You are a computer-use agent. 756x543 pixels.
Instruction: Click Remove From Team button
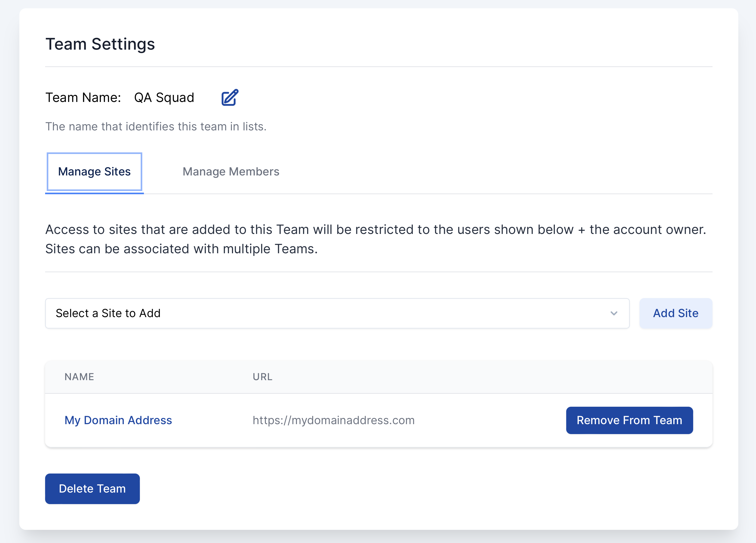pos(629,420)
